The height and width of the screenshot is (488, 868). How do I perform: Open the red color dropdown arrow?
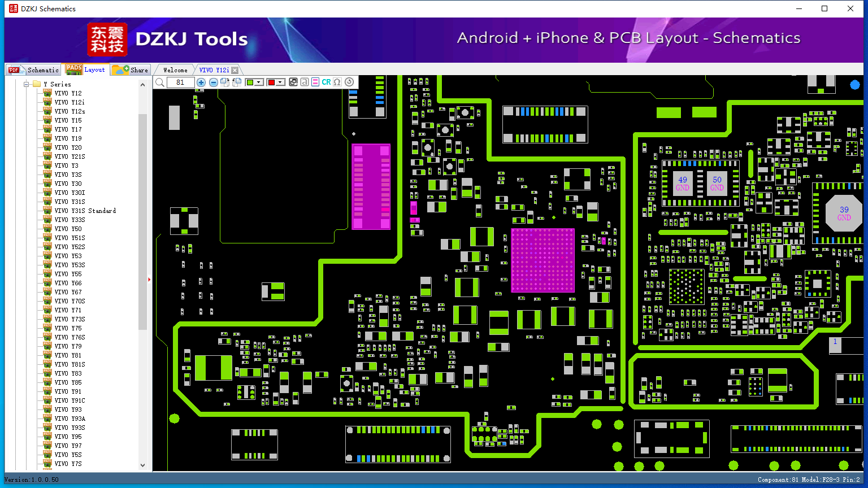pos(280,82)
